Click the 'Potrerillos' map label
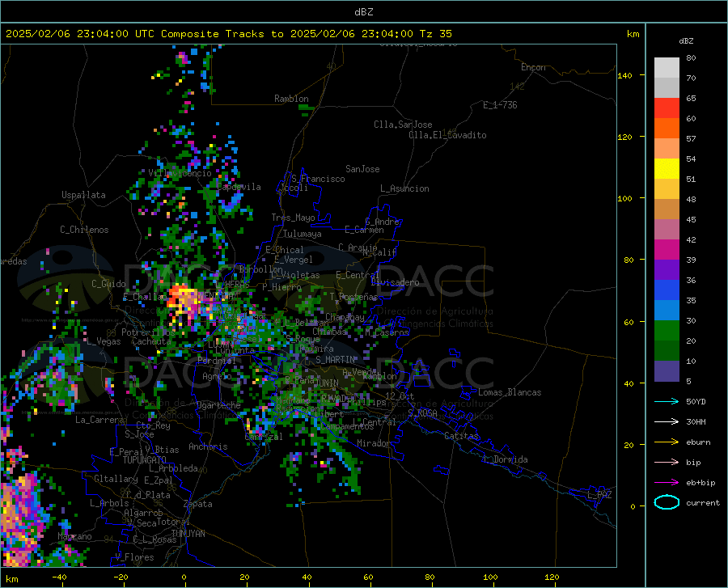 point(148,332)
